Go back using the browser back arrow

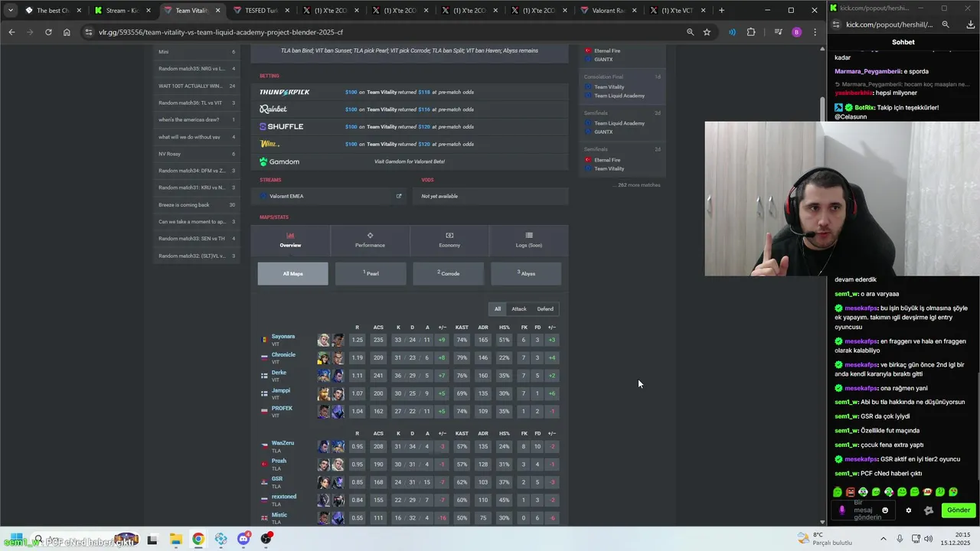click(x=11, y=32)
